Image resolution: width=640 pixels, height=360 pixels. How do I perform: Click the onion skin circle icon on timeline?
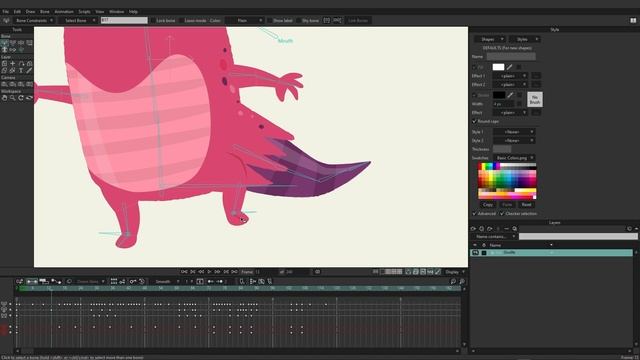pos(69,282)
